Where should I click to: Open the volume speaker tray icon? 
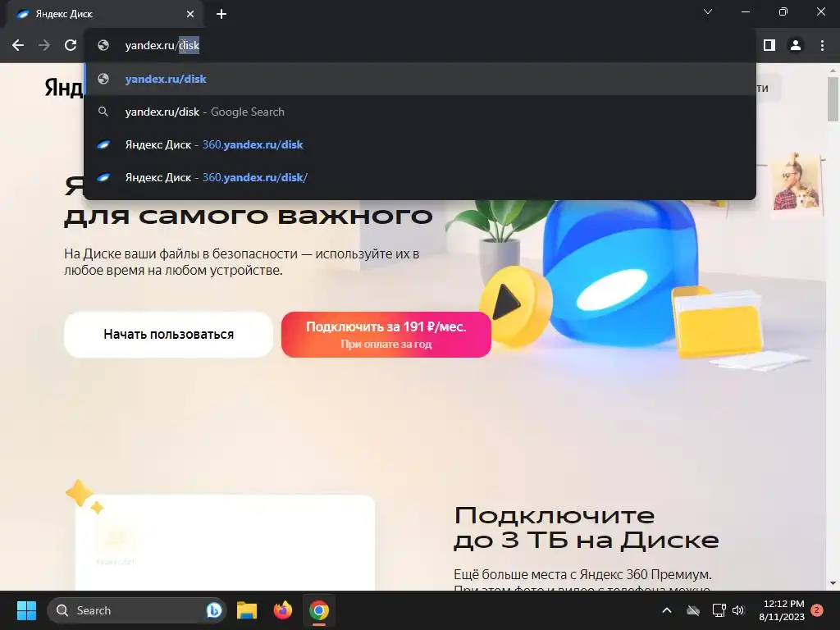pos(738,610)
